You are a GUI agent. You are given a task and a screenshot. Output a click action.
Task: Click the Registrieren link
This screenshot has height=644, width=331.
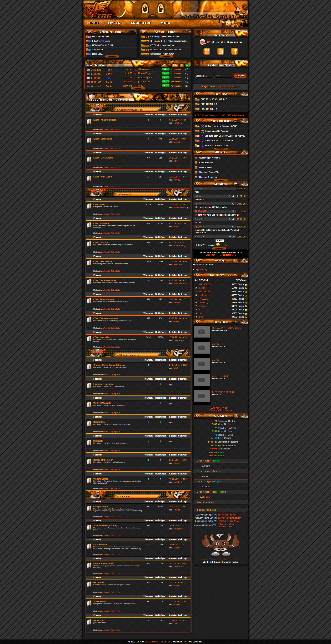point(209,87)
